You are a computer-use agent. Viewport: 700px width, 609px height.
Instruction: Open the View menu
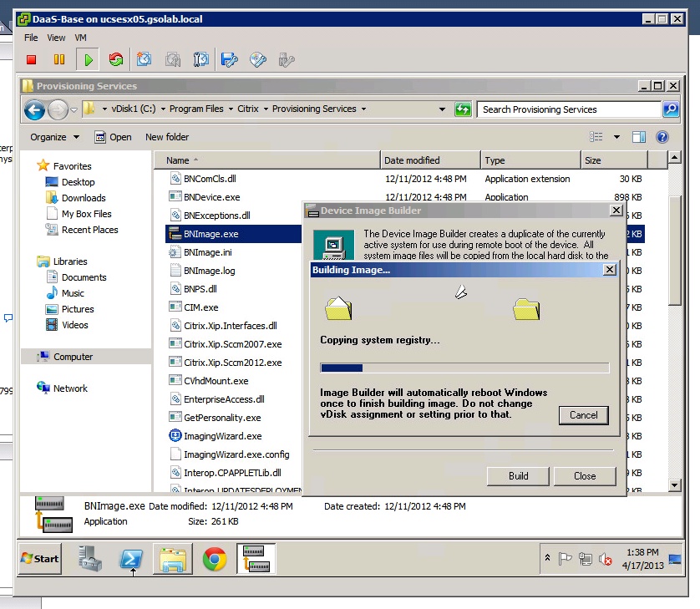pos(56,38)
